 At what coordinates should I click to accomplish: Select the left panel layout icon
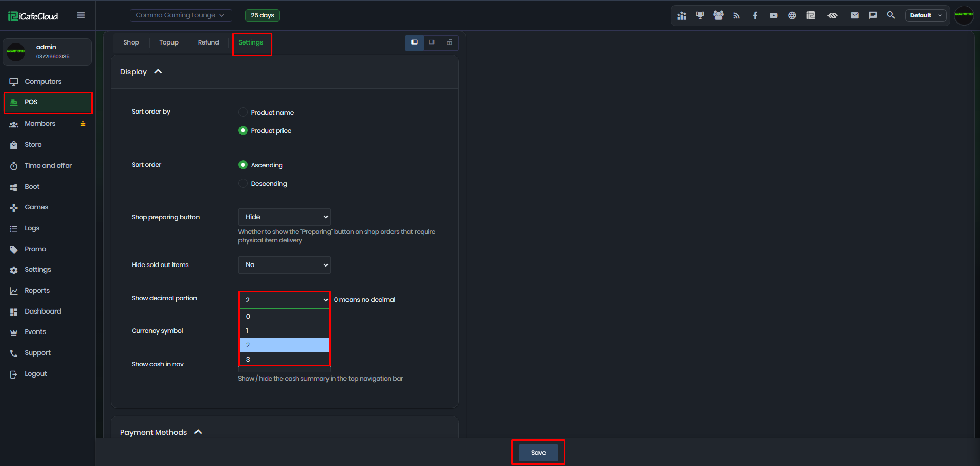point(415,42)
